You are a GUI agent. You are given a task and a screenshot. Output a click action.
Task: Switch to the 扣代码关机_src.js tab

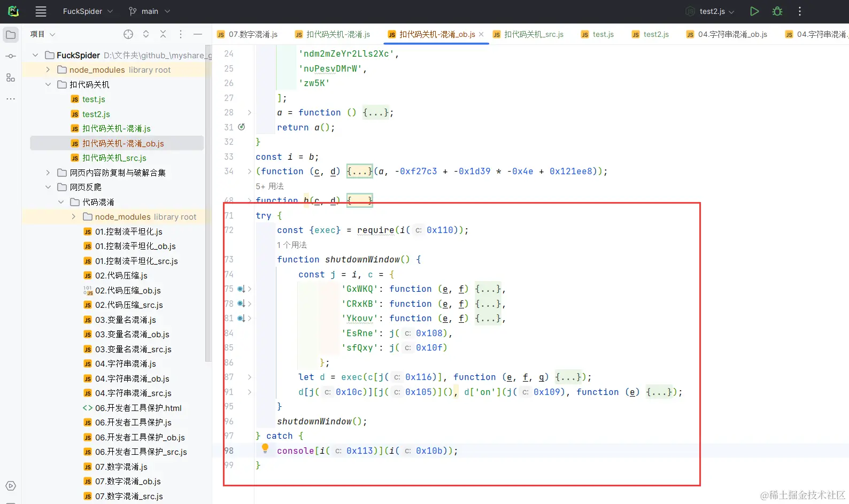tap(528, 34)
